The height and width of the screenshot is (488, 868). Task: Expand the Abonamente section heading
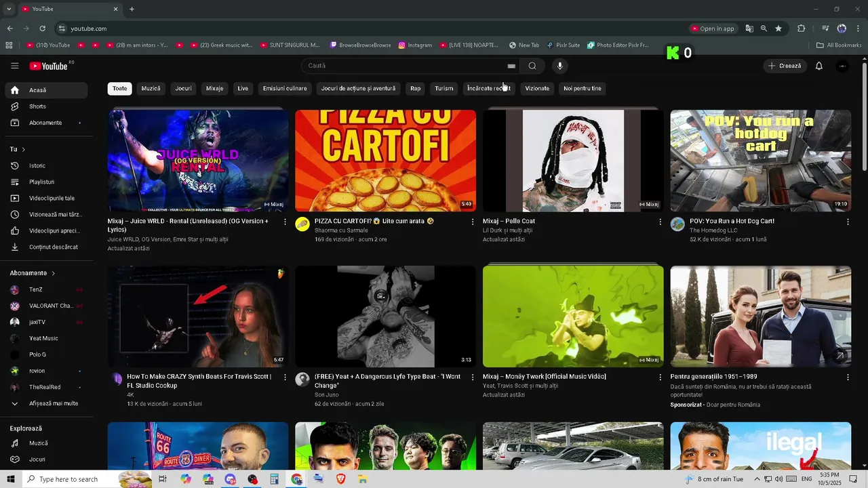(33, 273)
